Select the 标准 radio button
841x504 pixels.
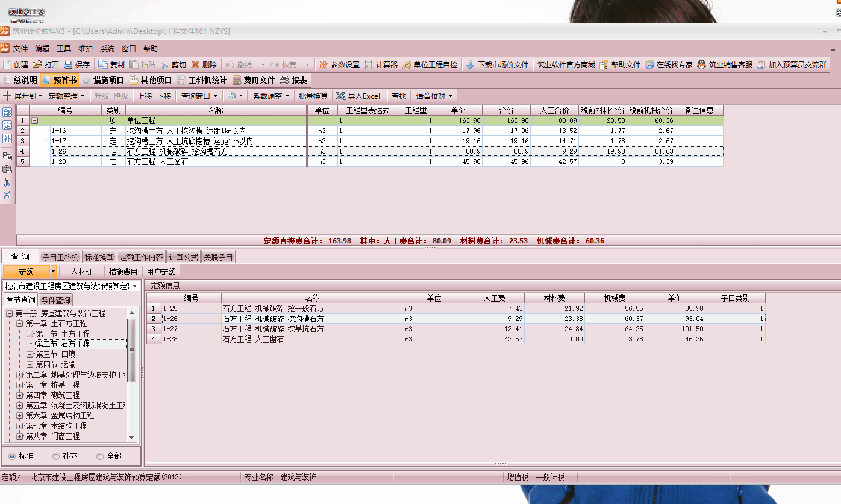coord(12,456)
